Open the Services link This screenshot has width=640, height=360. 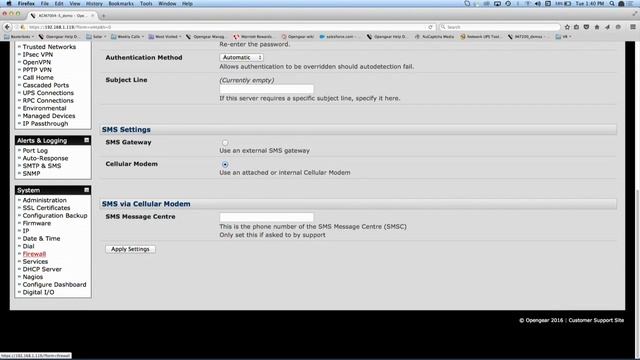(35, 262)
